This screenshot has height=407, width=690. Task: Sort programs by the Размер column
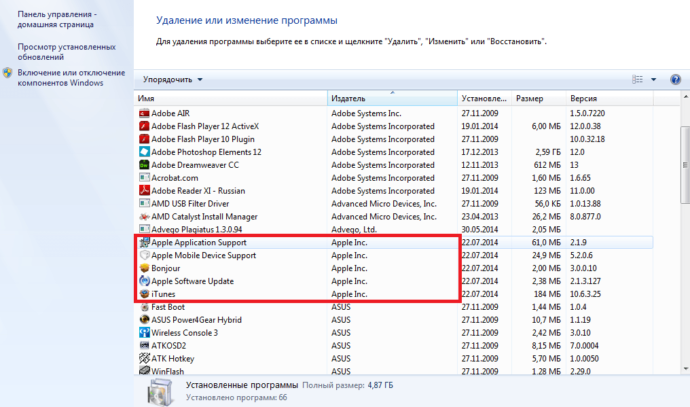538,99
